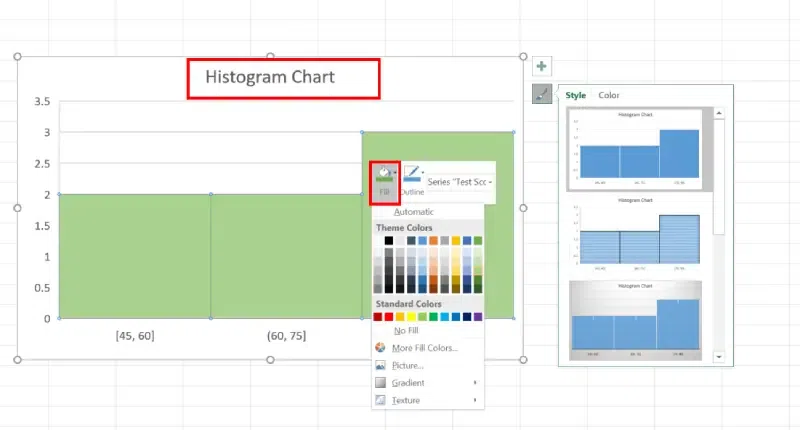Pick standard yellow swatch
Screen dimensions: 800x430
(411, 317)
